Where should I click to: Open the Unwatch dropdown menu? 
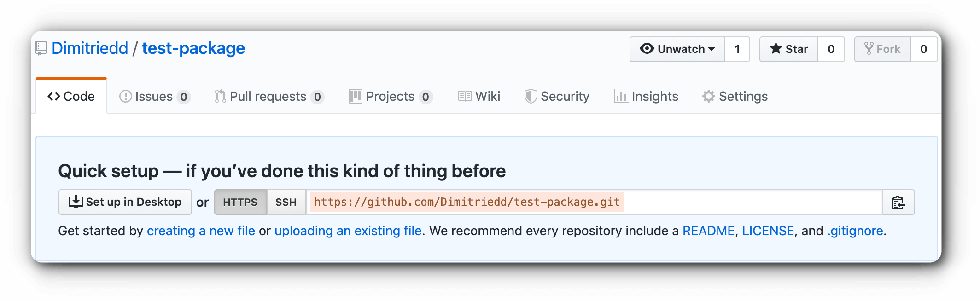[x=677, y=49]
